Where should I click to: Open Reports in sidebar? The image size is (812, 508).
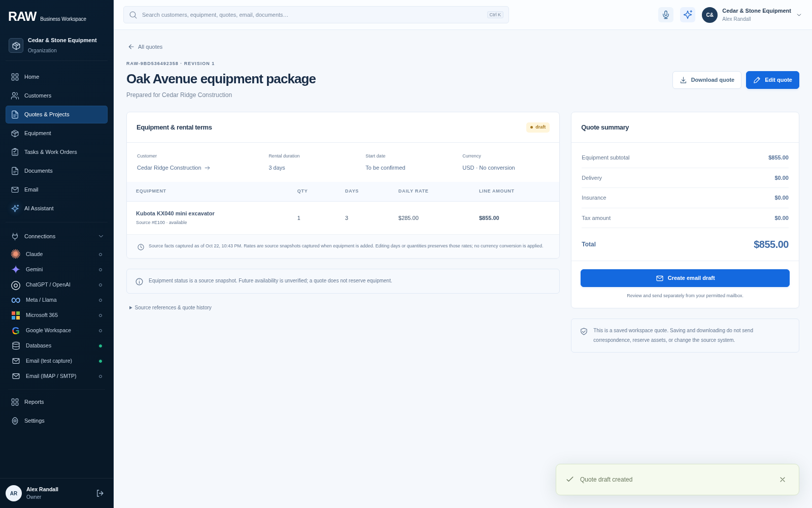57,402
